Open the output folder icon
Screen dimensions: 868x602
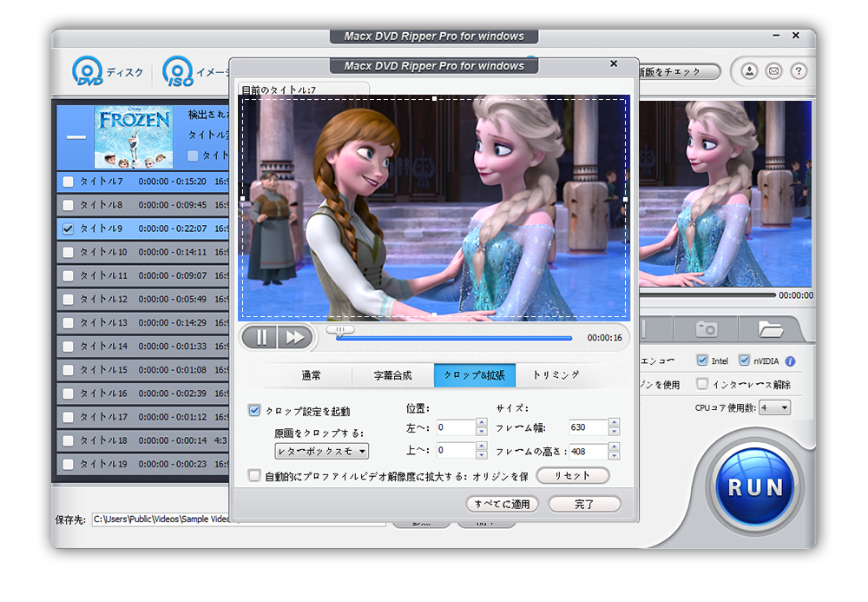(x=770, y=329)
